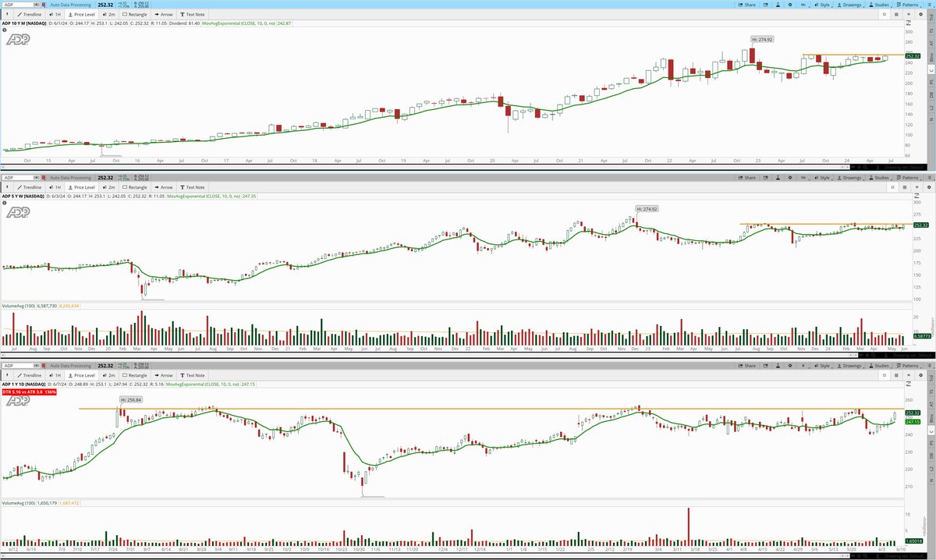Open time frame dropdown in top chart header
936x560 pixels.
(x=803, y=5)
